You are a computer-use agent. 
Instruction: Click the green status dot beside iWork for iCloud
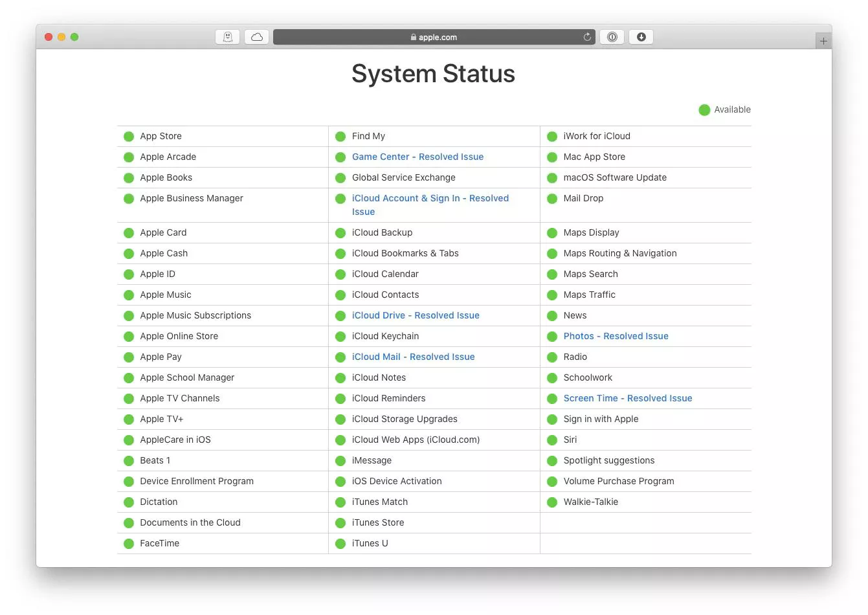click(x=552, y=137)
